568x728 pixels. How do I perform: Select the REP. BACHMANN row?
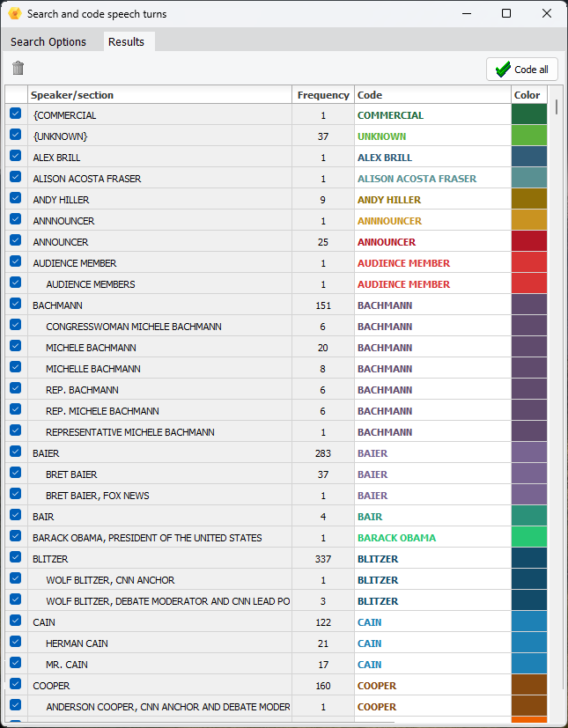click(x=276, y=390)
